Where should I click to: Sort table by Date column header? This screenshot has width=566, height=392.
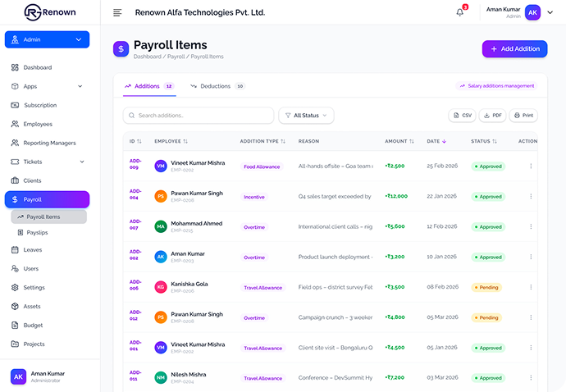(436, 141)
